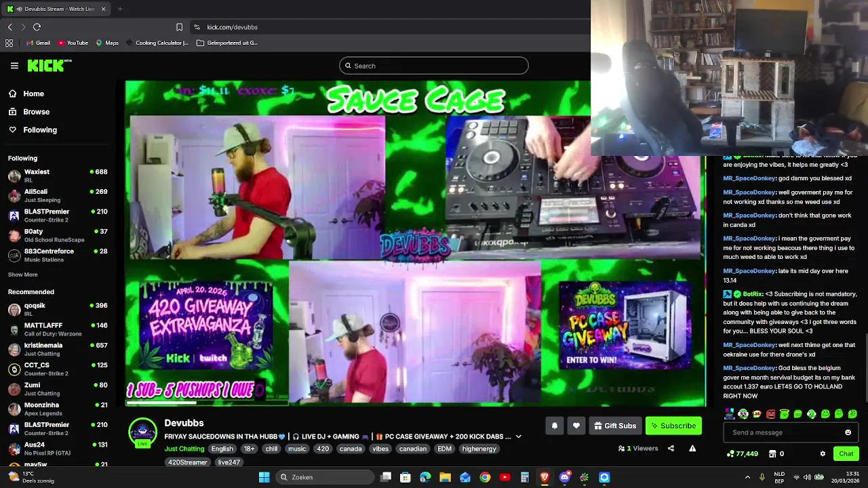Open the Kick hamburger sidebar menu

14,66
